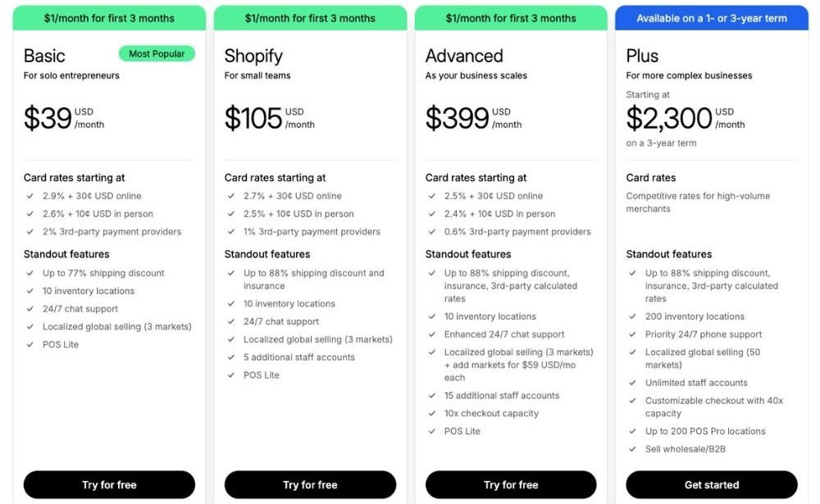Click the blue Available on 1- or 3-year term banner
Screen dimensions: 820x504
click(712, 18)
